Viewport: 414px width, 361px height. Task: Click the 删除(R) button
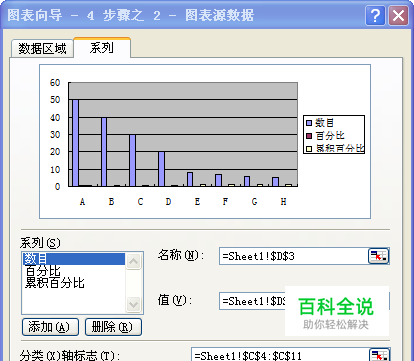tap(113, 327)
